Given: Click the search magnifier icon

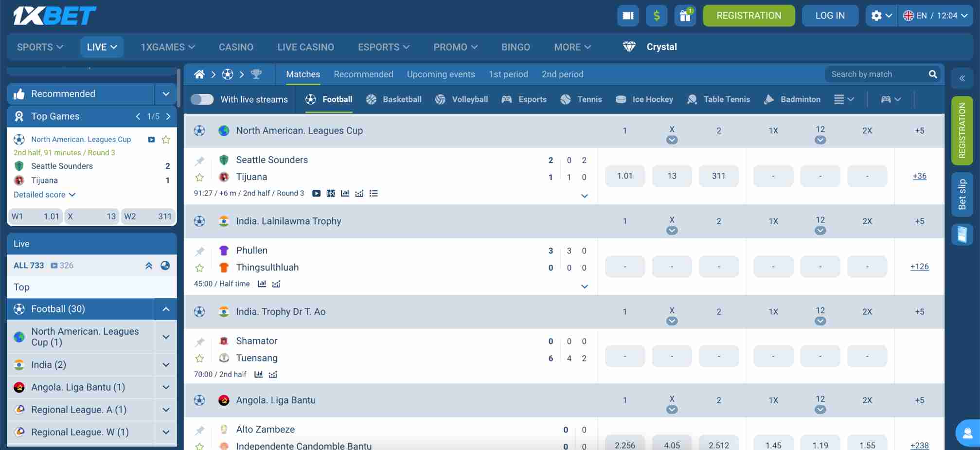Looking at the screenshot, I should click(933, 74).
